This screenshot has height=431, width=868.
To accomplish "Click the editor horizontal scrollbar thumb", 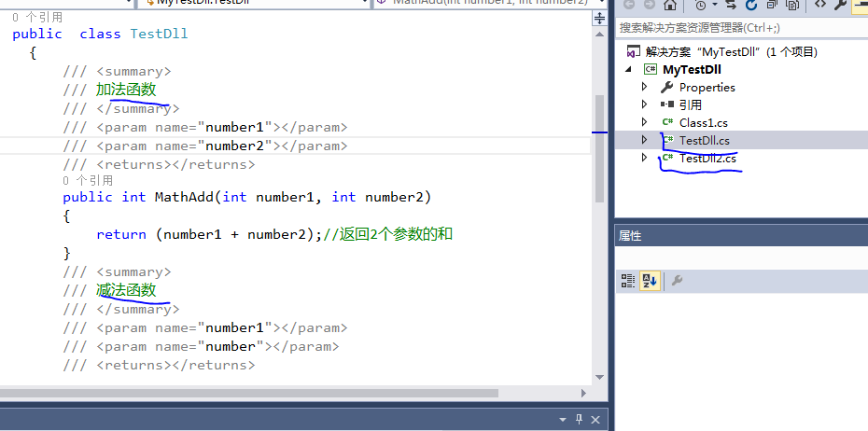I will coord(249,393).
